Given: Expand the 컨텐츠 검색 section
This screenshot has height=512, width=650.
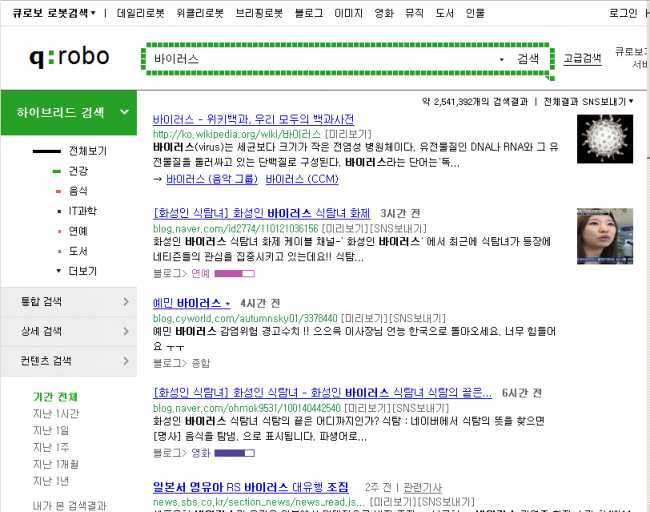Looking at the screenshot, I should [x=69, y=361].
